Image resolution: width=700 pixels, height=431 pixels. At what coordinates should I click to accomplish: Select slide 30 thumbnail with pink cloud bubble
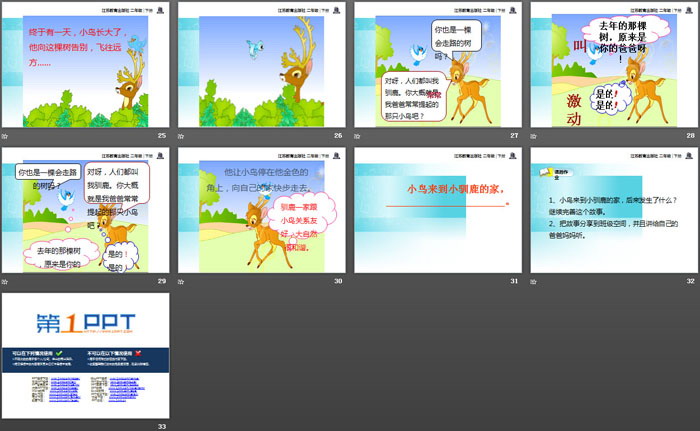pos(262,210)
